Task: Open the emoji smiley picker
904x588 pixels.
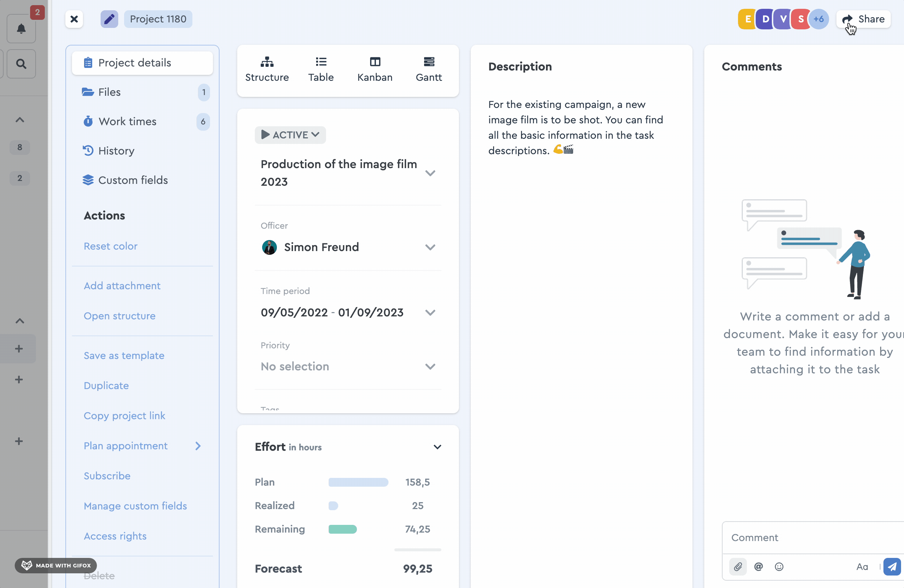Action: pyautogui.click(x=779, y=567)
